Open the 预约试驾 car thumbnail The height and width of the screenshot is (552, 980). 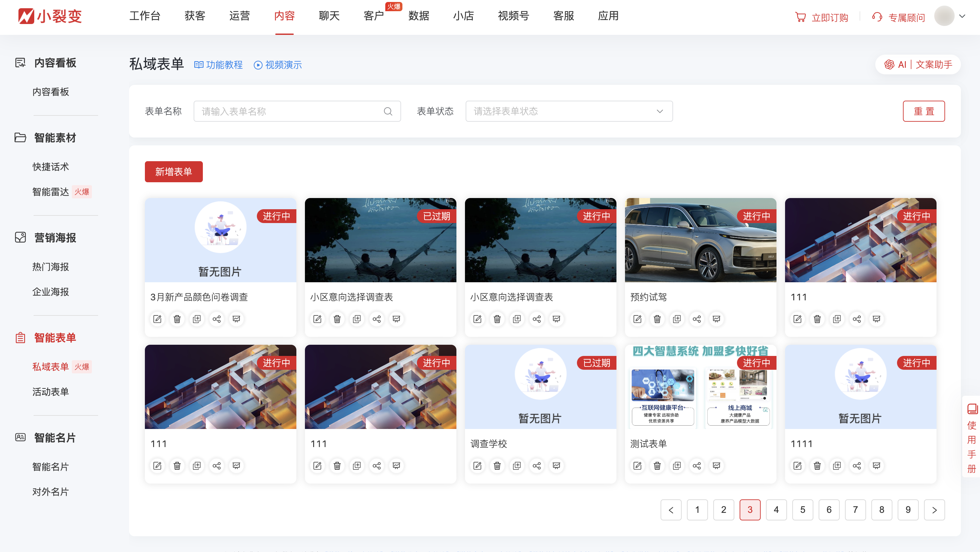[x=700, y=240]
